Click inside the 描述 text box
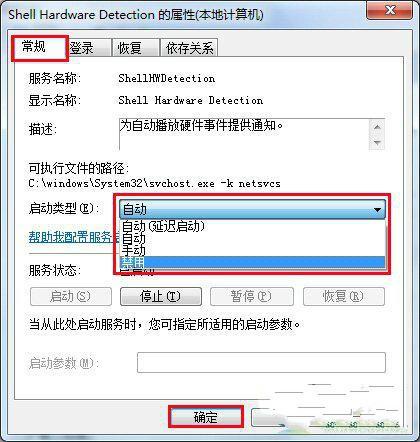The image size is (420, 442). click(x=244, y=134)
